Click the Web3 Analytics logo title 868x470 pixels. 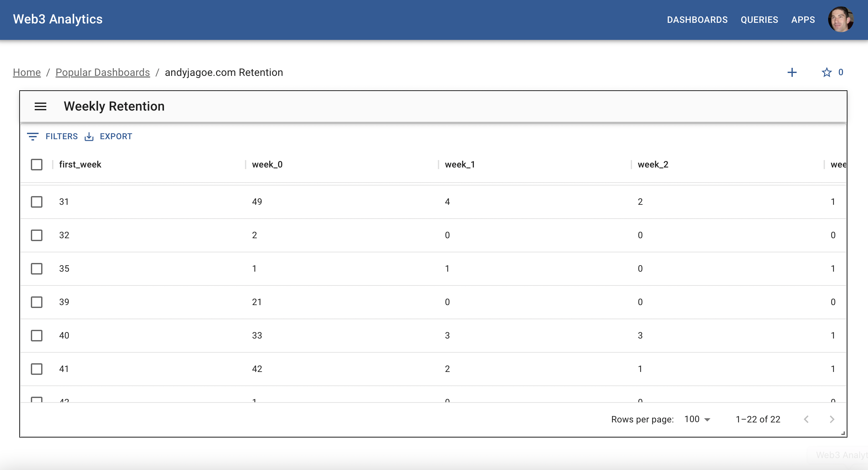(58, 19)
